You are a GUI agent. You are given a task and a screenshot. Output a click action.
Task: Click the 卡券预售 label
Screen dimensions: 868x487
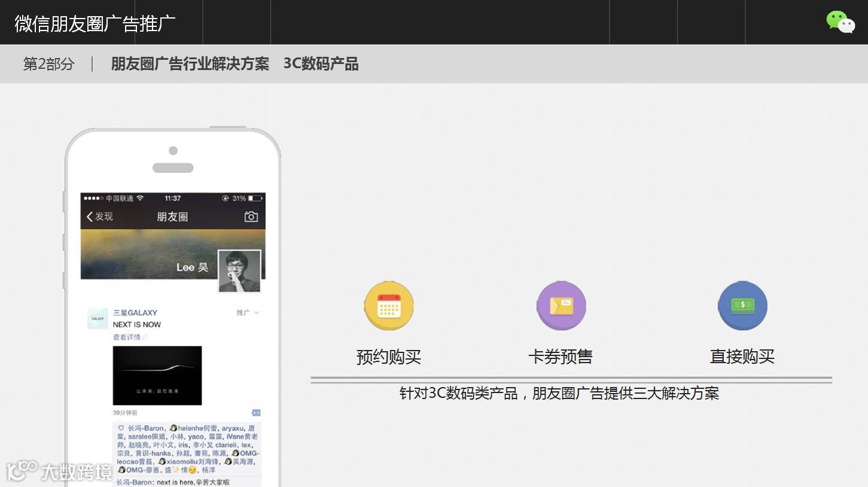pyautogui.click(x=561, y=357)
